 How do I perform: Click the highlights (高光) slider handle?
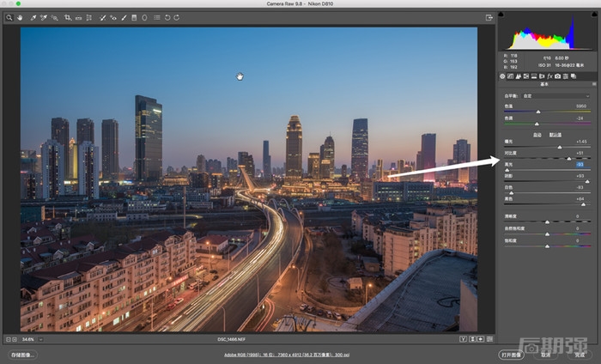[x=507, y=170]
